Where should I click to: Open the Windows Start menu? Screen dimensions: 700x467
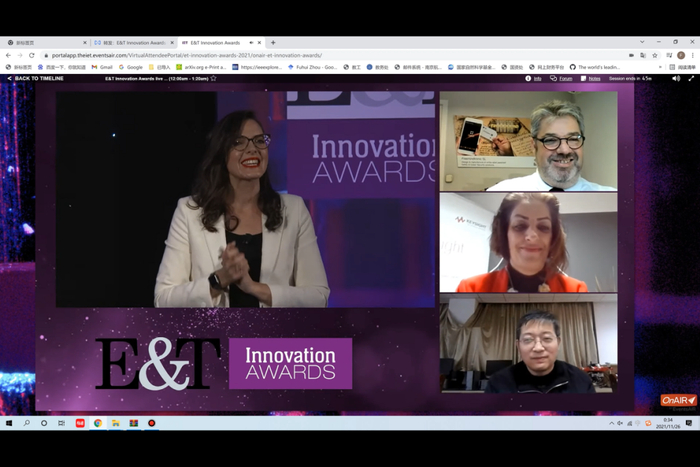9,423
